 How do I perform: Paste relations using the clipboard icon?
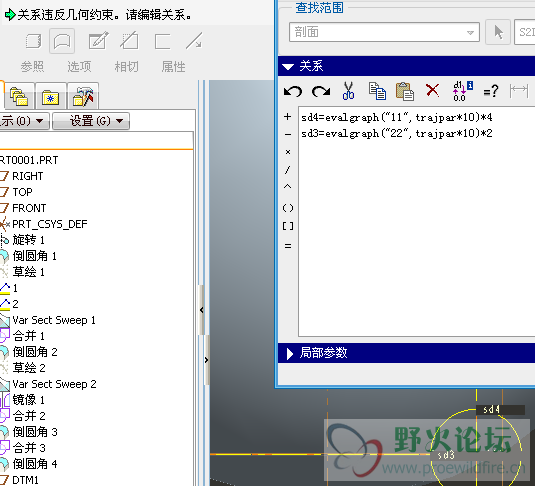coord(405,91)
